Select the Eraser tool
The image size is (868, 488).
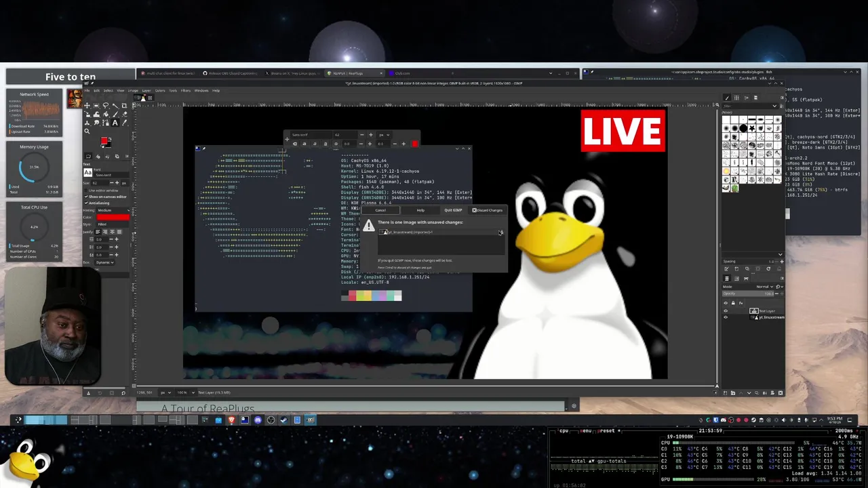[125, 114]
